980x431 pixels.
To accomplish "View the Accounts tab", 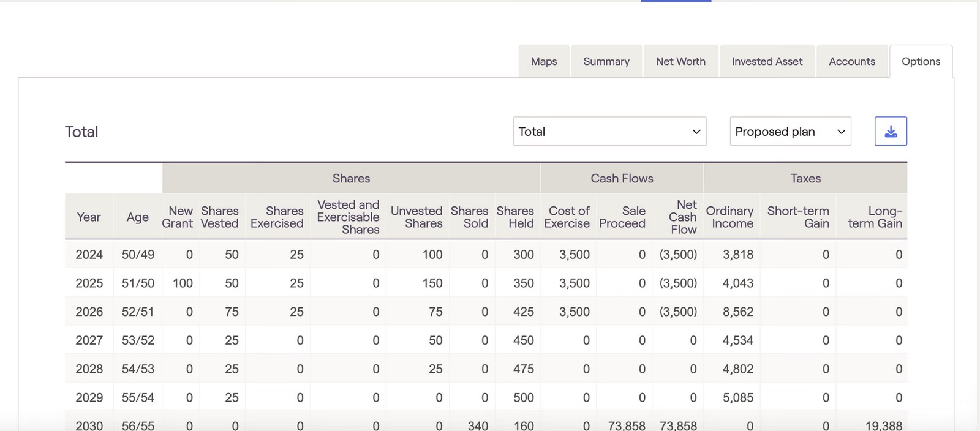I will coord(851,61).
